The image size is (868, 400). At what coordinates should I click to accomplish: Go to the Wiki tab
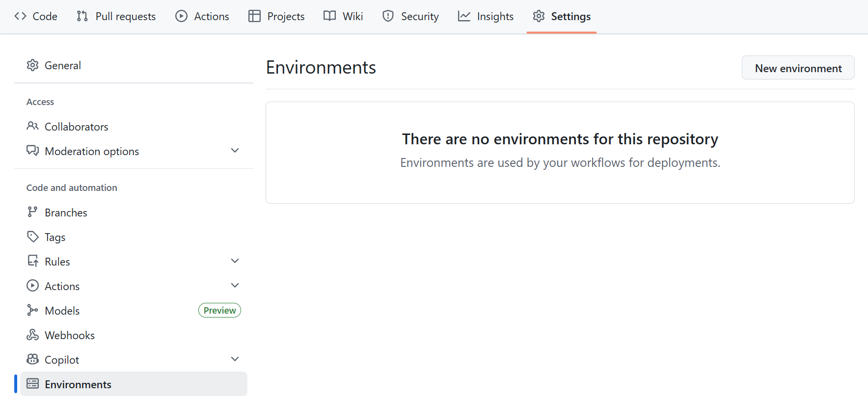tap(343, 16)
